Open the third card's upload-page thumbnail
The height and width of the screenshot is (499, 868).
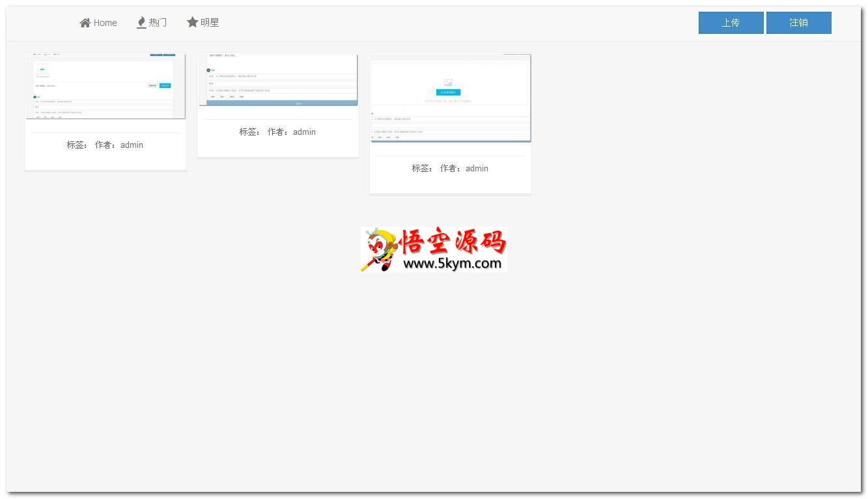point(451,98)
